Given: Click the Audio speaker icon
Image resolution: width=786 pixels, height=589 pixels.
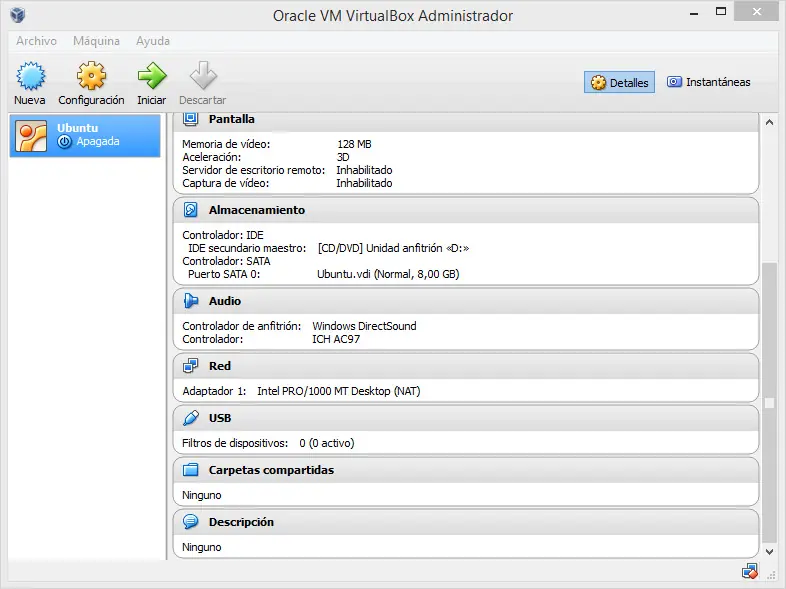Looking at the screenshot, I should (190, 301).
